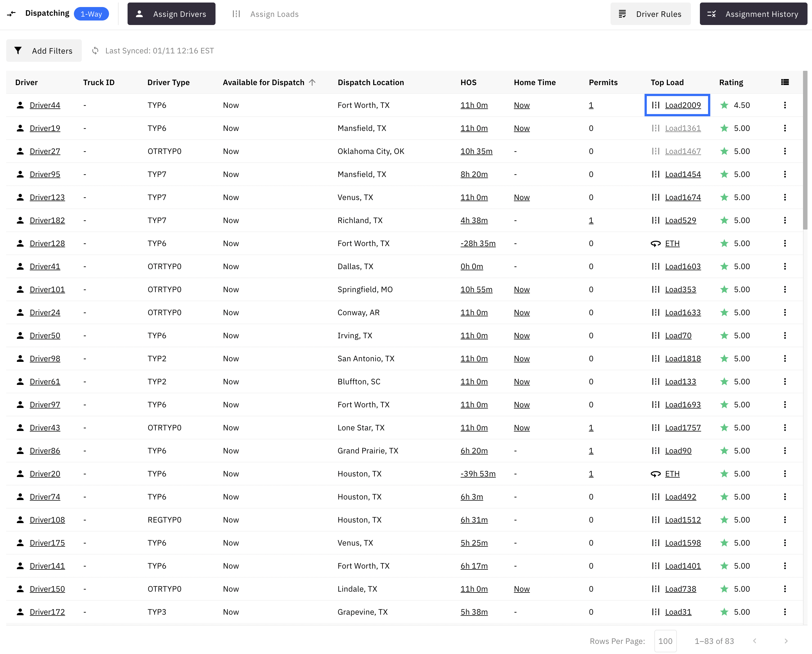Sort by Available for Dispatch arrow

coord(312,82)
